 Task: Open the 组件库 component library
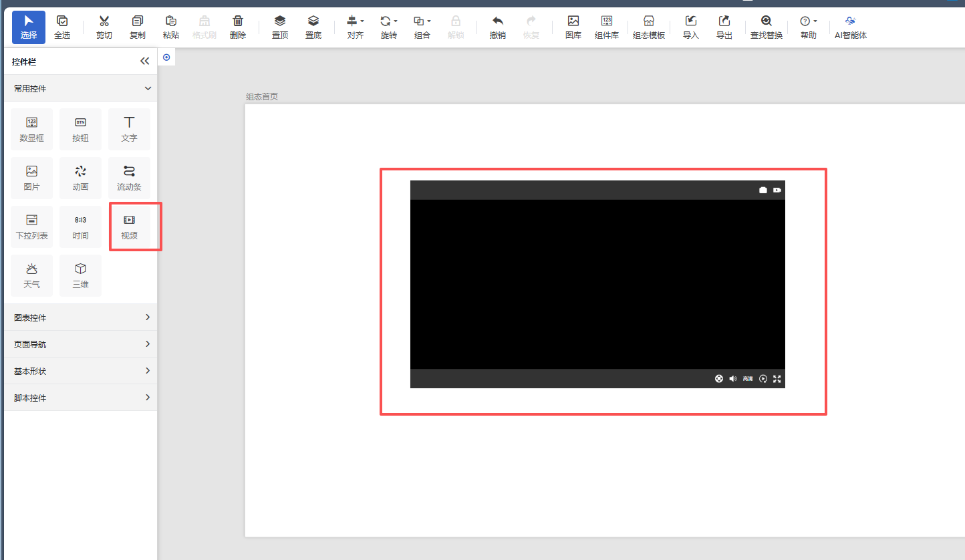(607, 27)
